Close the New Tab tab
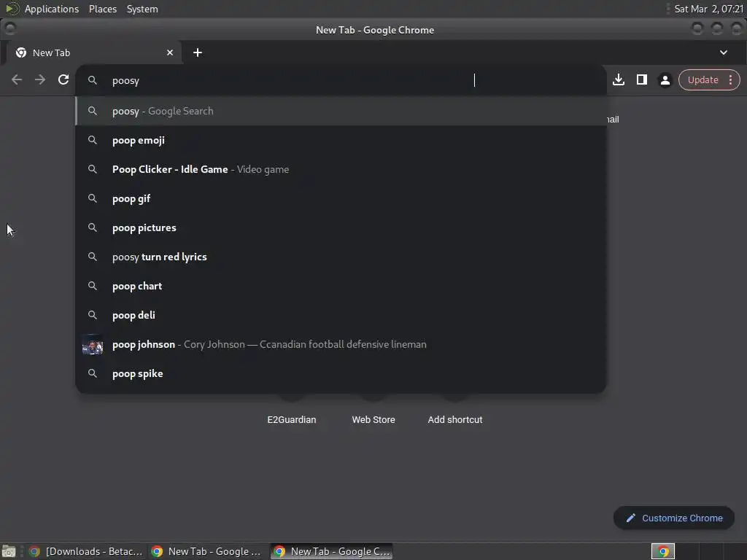This screenshot has width=747, height=560. click(170, 52)
